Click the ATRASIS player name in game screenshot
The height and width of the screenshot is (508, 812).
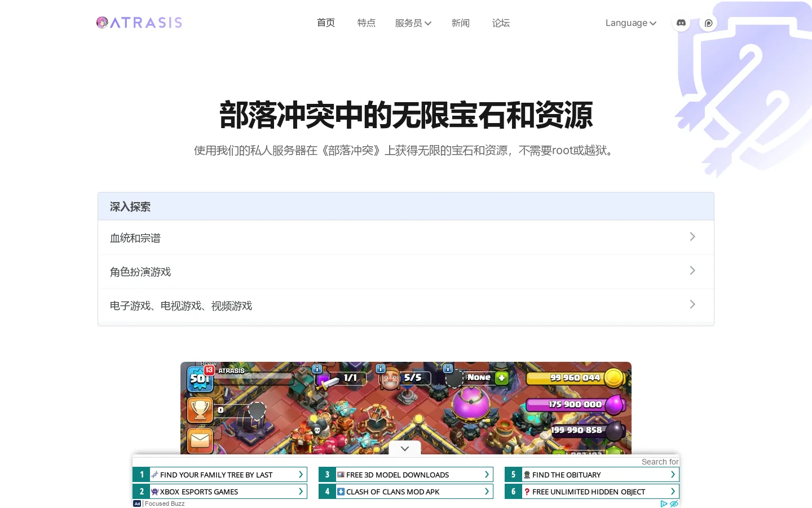pyautogui.click(x=231, y=371)
